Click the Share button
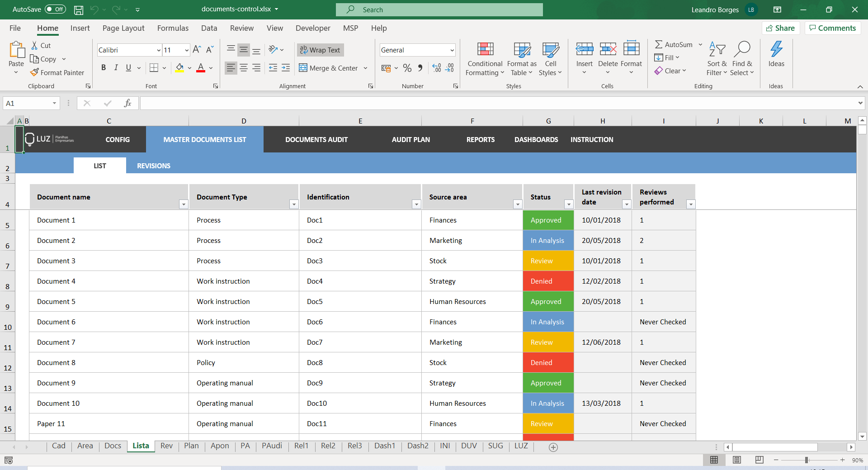The height and width of the screenshot is (470, 868). 781,28
